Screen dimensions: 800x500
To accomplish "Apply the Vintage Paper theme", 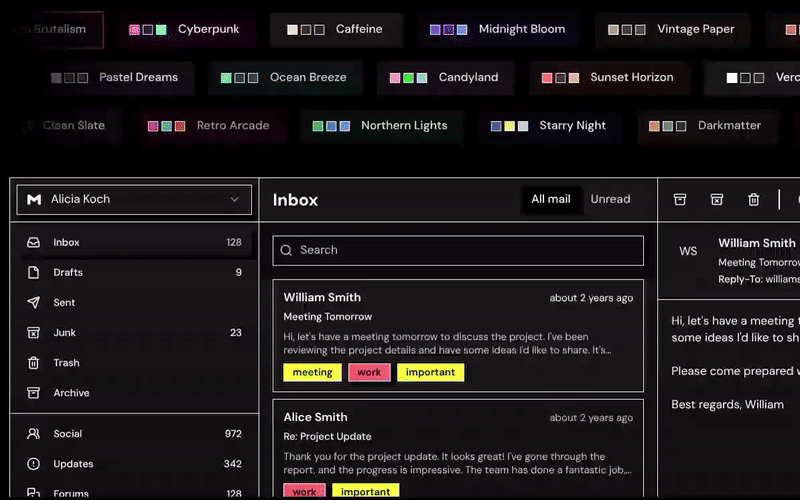I will (x=672, y=30).
